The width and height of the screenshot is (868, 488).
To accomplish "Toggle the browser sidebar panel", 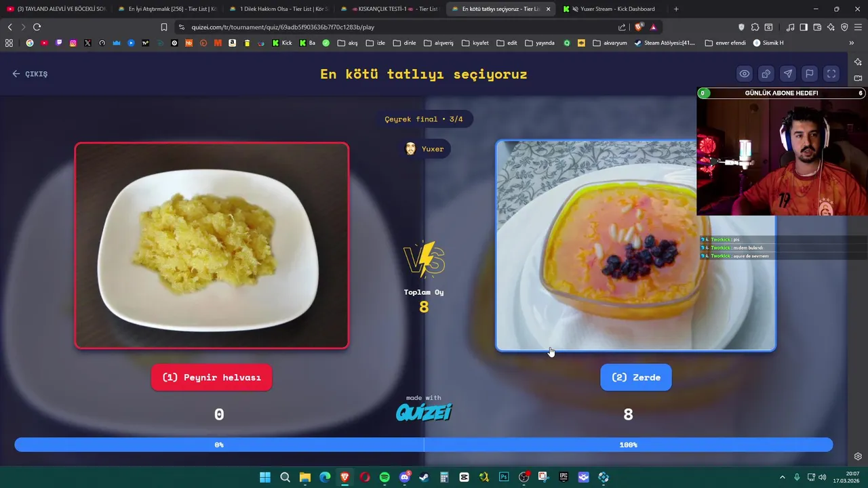I will click(x=804, y=27).
